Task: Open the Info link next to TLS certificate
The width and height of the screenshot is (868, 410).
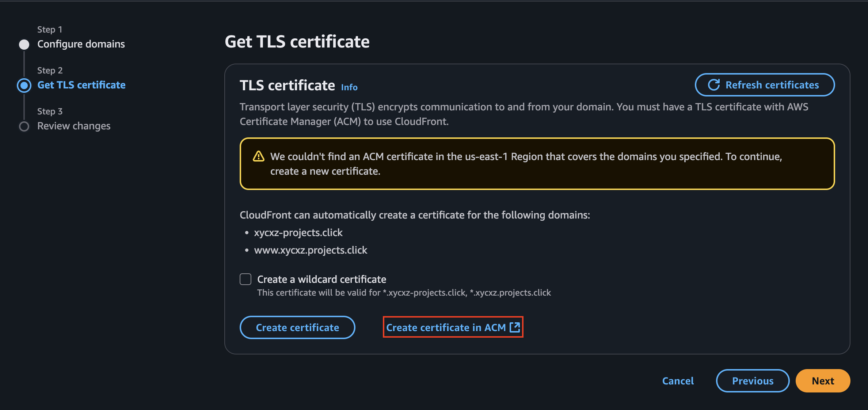Action: coord(349,87)
